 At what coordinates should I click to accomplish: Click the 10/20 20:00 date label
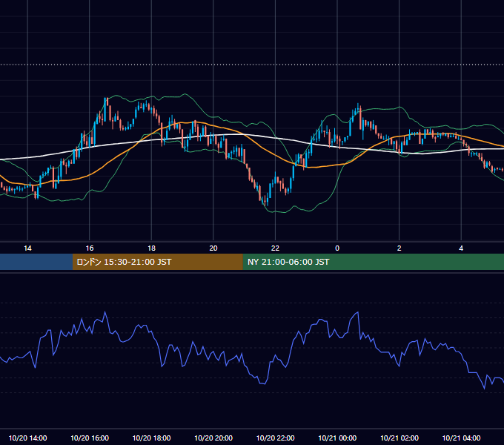click(213, 438)
